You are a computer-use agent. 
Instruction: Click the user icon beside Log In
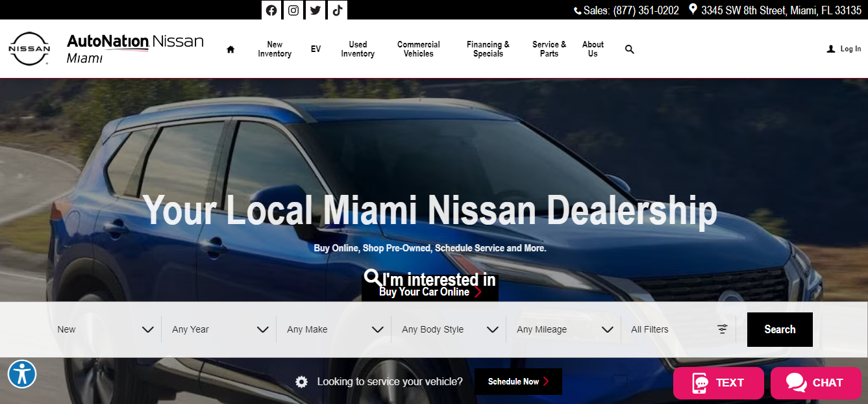click(x=830, y=49)
